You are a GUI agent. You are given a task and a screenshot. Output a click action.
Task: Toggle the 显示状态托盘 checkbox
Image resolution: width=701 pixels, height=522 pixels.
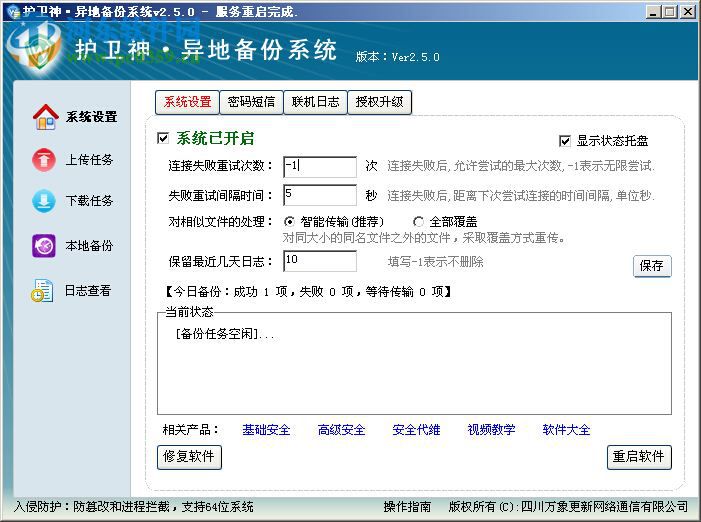point(565,141)
